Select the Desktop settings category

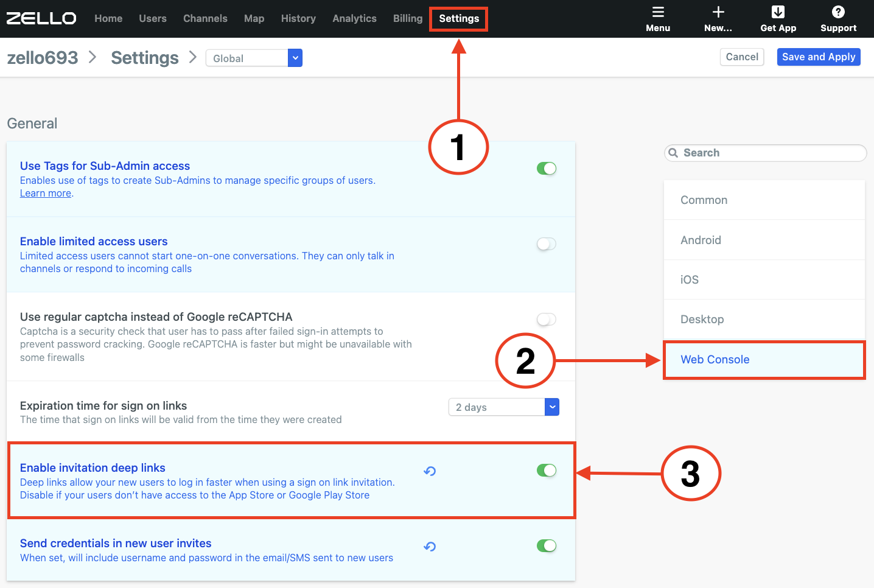click(x=764, y=320)
